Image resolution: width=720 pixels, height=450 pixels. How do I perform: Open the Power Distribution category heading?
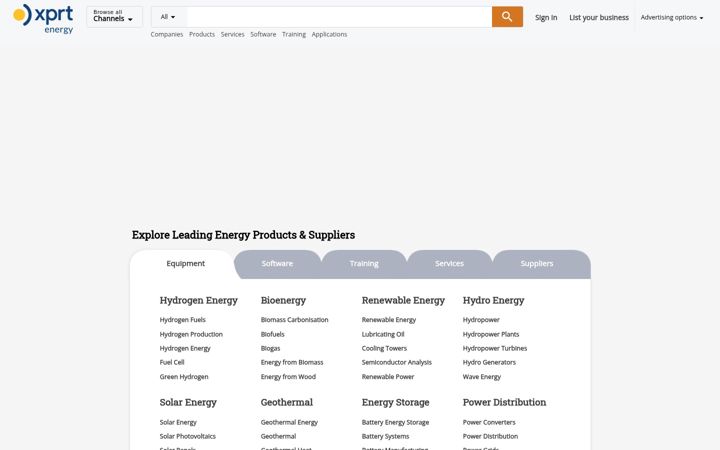coord(505,402)
